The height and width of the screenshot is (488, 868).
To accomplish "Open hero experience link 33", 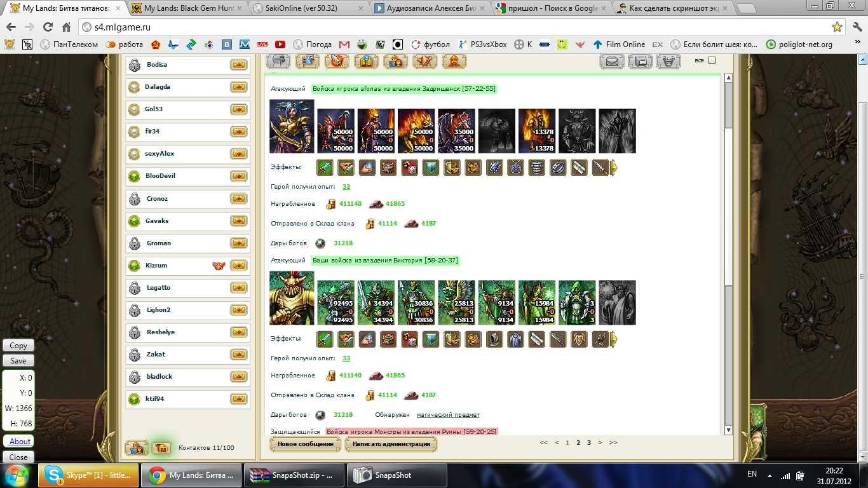I will pos(346,358).
